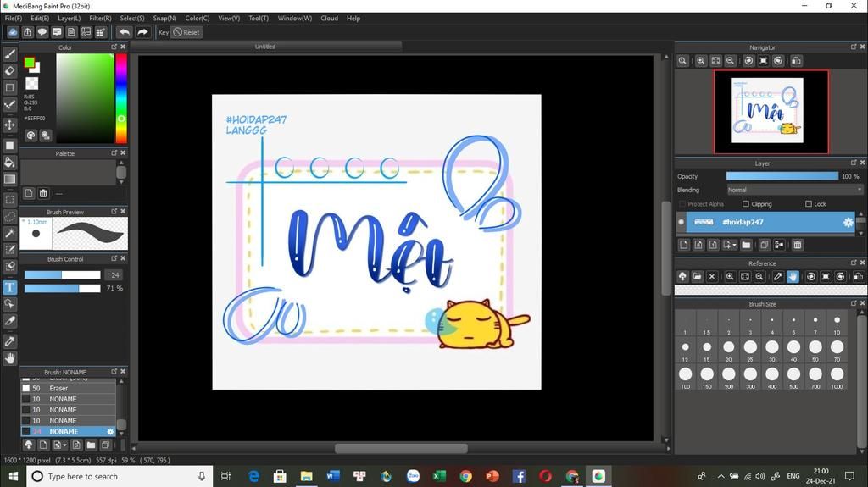Flip the view in Navigator panel

pyautogui.click(x=796, y=61)
